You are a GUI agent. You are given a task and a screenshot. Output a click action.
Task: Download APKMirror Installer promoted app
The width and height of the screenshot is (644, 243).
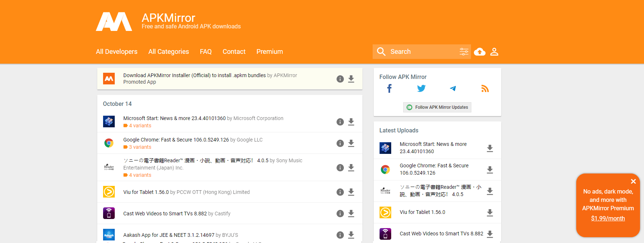351,79
